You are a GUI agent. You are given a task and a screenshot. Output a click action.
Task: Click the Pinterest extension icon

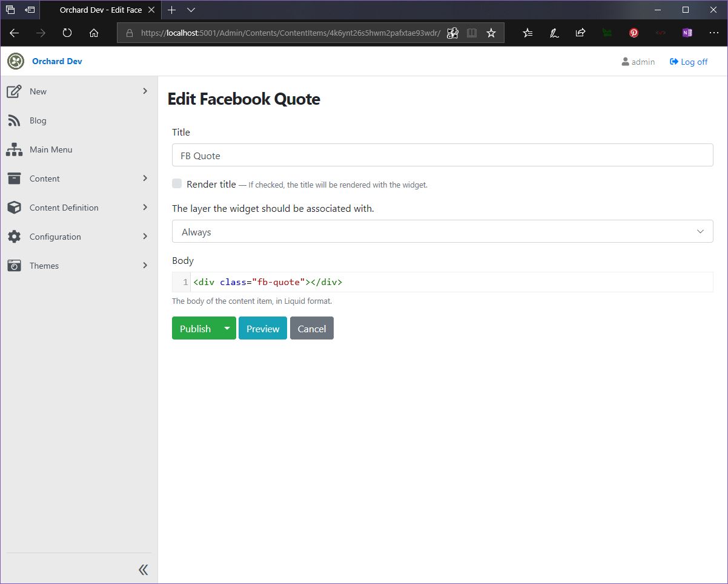coord(634,33)
